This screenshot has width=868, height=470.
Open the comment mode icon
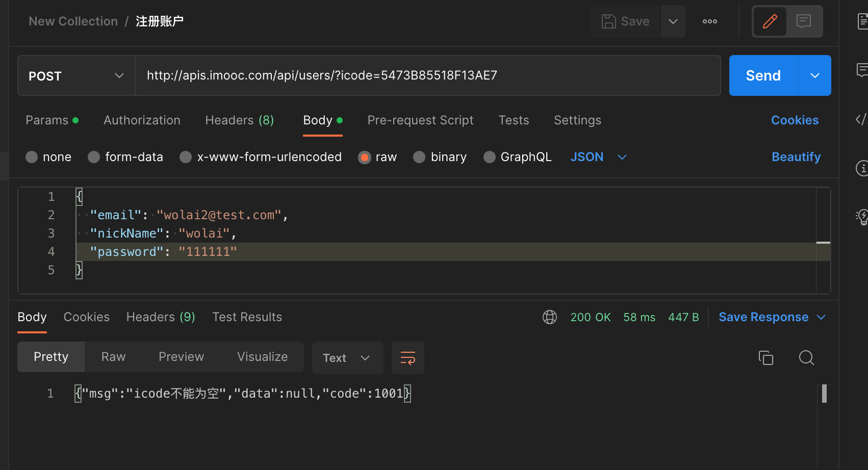click(x=804, y=21)
